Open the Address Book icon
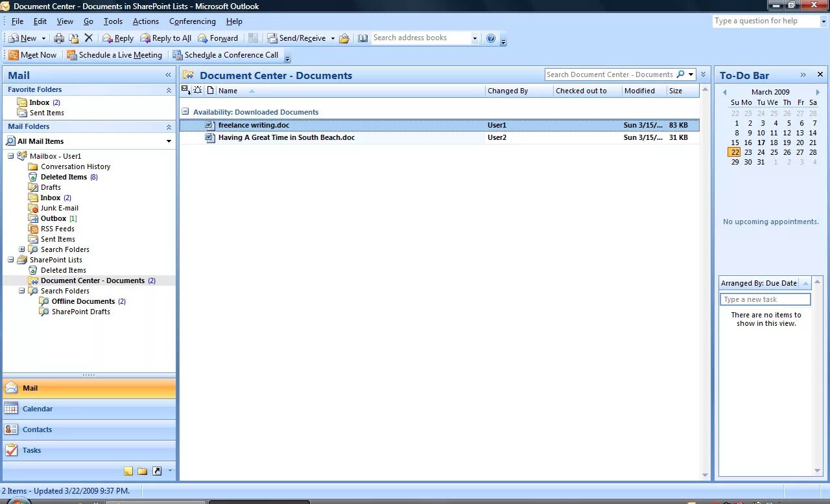 click(362, 38)
